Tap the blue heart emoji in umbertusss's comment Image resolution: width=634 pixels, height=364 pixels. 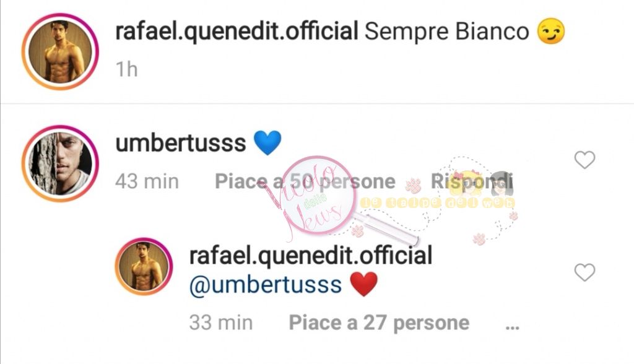click(267, 143)
